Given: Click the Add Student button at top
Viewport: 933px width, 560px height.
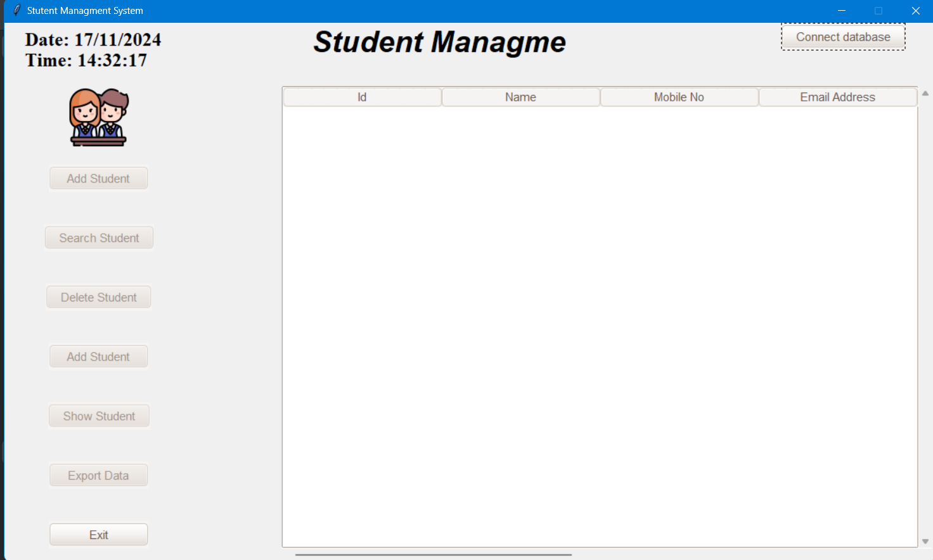Looking at the screenshot, I should point(98,178).
